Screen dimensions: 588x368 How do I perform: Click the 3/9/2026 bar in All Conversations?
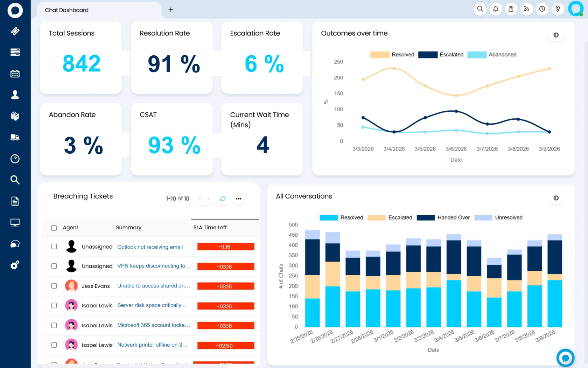tap(555, 280)
